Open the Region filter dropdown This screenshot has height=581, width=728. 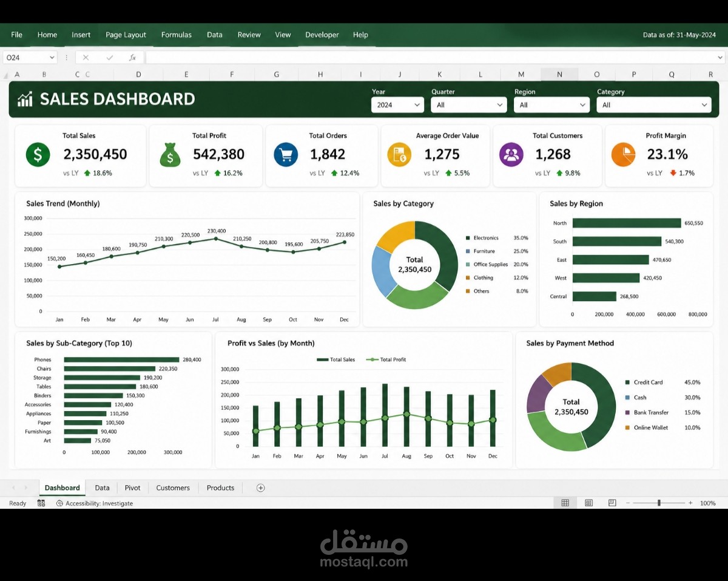(x=551, y=105)
